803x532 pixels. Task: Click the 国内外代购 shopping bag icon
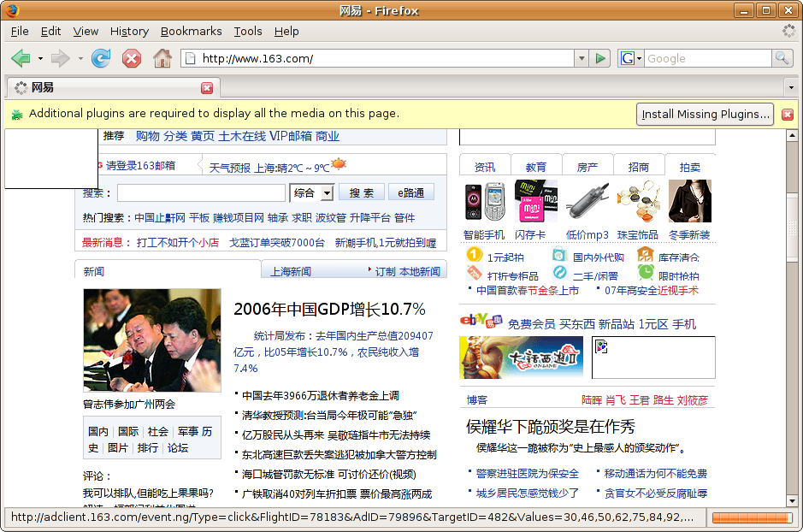tap(559, 254)
